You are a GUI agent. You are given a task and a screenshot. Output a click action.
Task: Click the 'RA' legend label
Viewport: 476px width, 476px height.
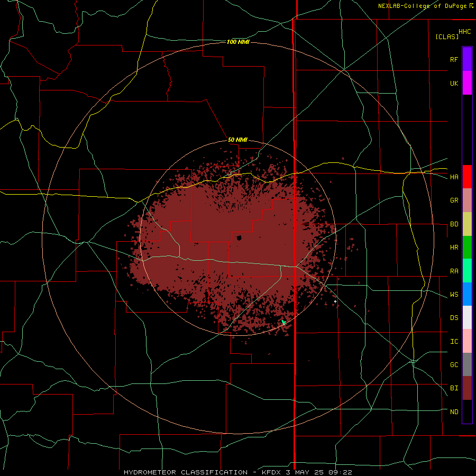click(454, 271)
